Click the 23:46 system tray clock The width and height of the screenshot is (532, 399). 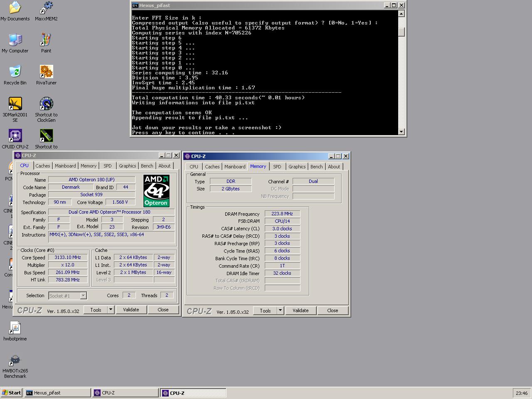click(x=522, y=393)
